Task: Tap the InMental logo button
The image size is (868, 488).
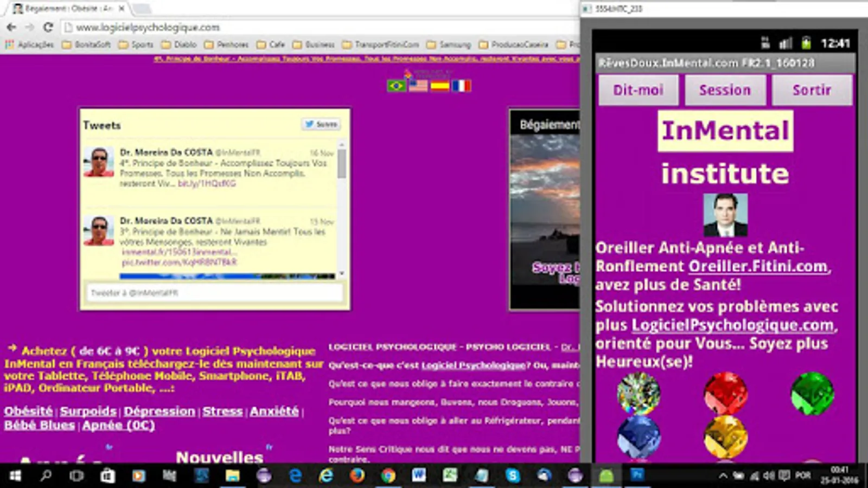Action: 725,131
